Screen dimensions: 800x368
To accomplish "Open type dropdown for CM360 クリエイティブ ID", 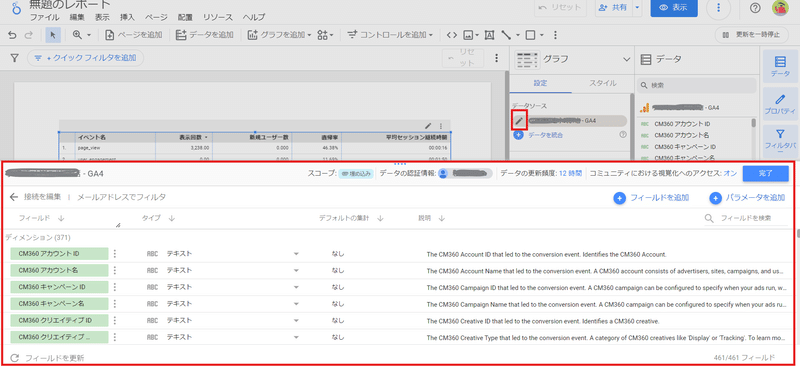I will [x=295, y=321].
